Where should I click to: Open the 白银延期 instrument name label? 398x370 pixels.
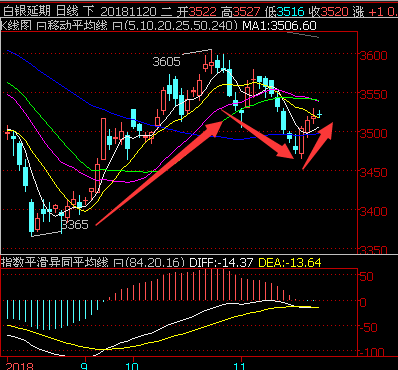click(26, 12)
